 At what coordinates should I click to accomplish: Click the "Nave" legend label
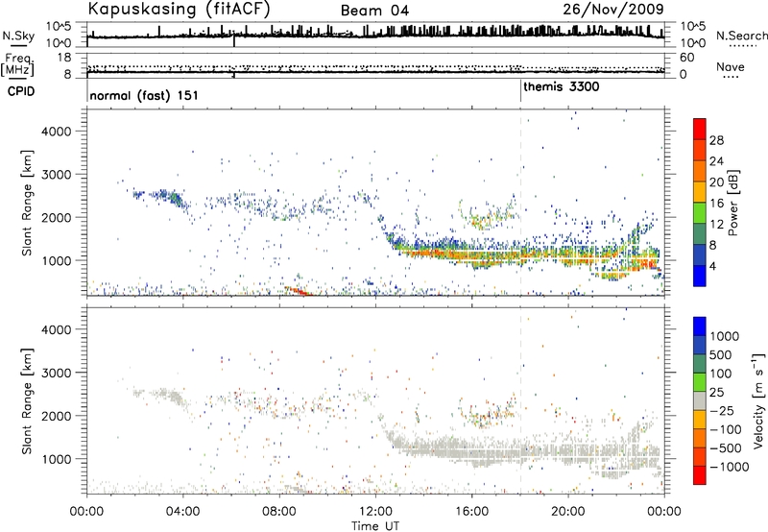pyautogui.click(x=731, y=66)
